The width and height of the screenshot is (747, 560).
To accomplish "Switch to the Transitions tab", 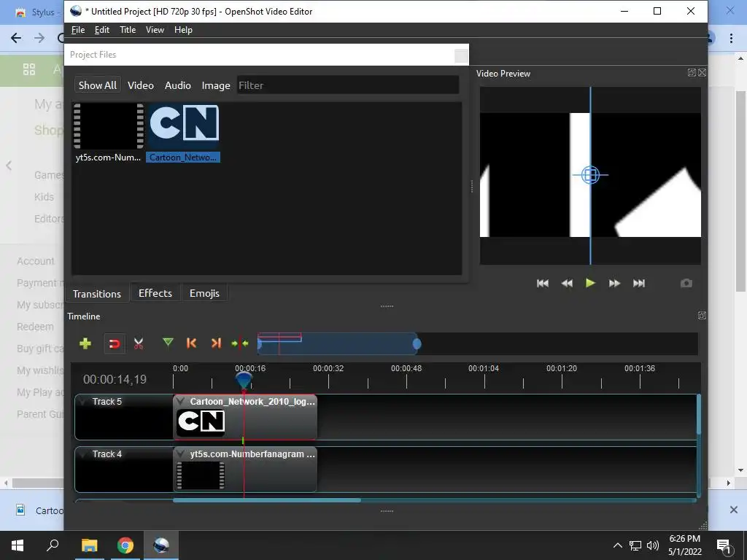I will [x=97, y=293].
